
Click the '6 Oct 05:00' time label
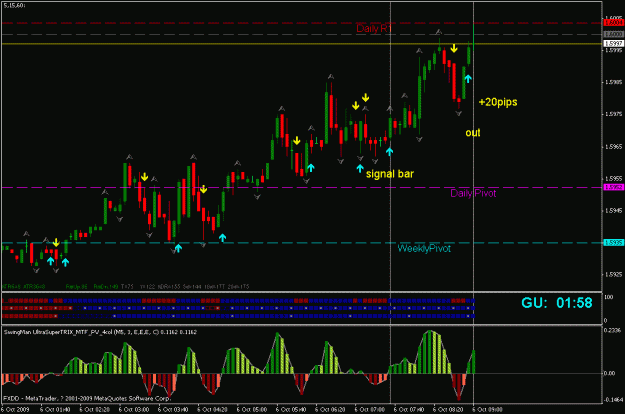pyautogui.click(x=252, y=410)
